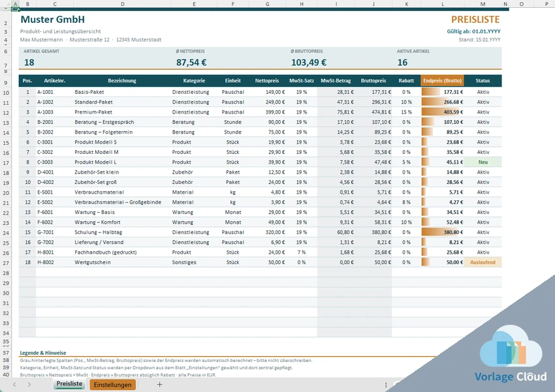
Task: Select the 7 % MwSt-Satz cell
Action: click(302, 252)
